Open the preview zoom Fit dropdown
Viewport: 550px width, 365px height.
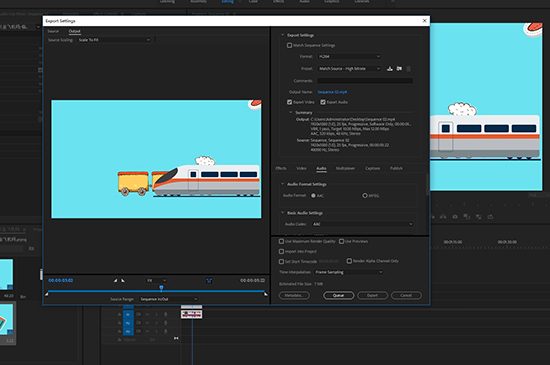click(156, 280)
